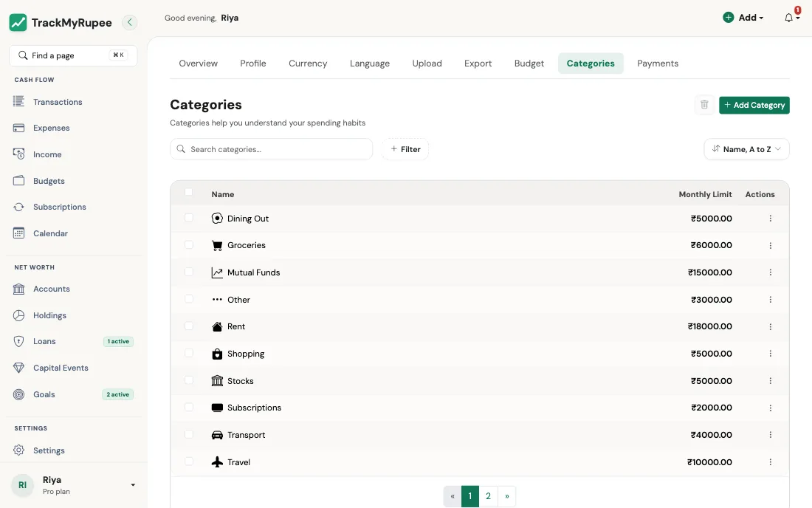Open actions menu for Subscriptions category
This screenshot has height=508, width=812.
click(x=770, y=408)
